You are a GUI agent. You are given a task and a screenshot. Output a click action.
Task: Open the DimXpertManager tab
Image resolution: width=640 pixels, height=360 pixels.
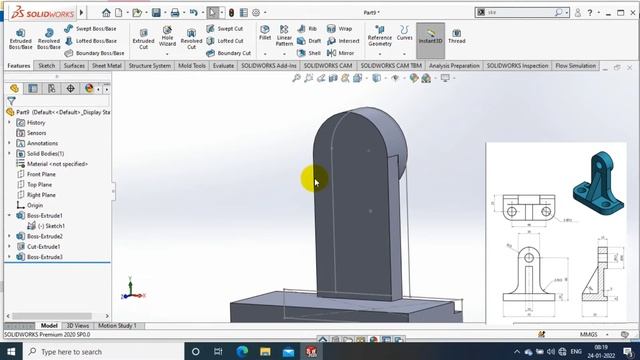click(x=71, y=88)
